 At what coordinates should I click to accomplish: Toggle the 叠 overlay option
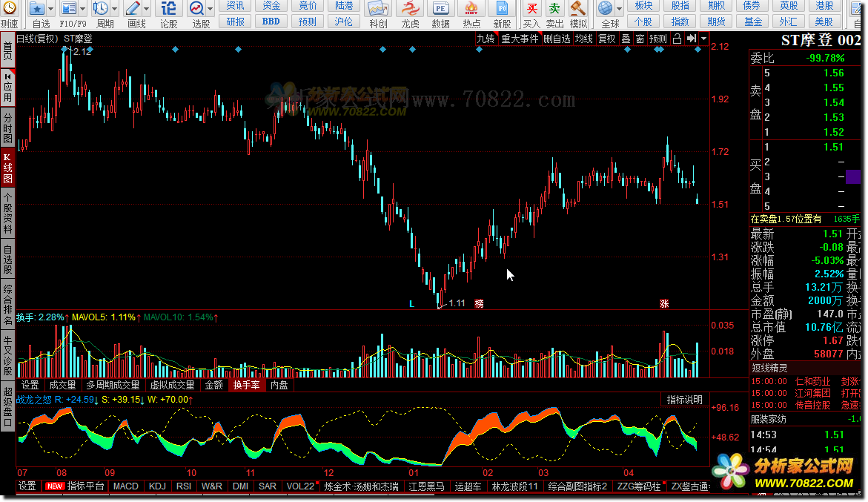626,39
